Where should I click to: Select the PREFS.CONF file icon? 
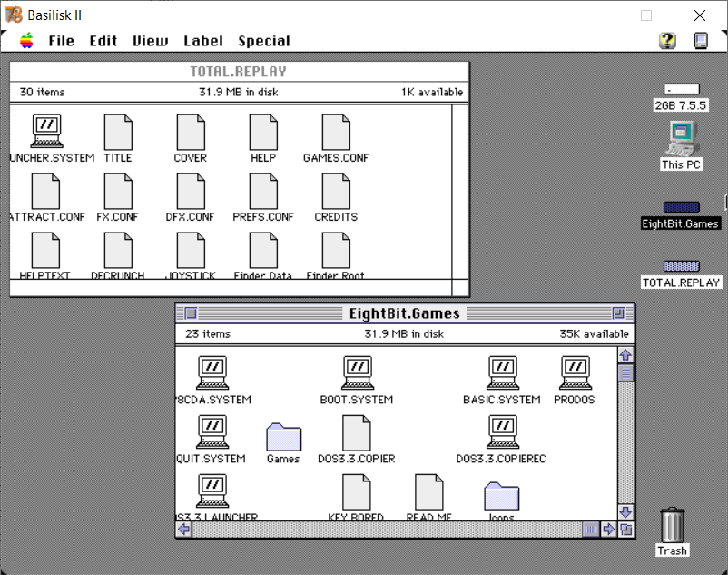[x=263, y=191]
